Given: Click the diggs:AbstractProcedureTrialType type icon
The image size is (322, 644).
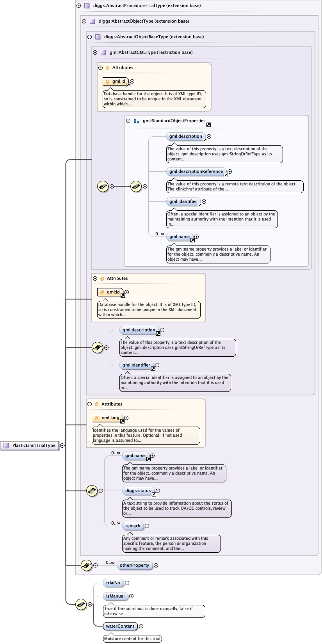Looking at the screenshot, I should 87,6.
